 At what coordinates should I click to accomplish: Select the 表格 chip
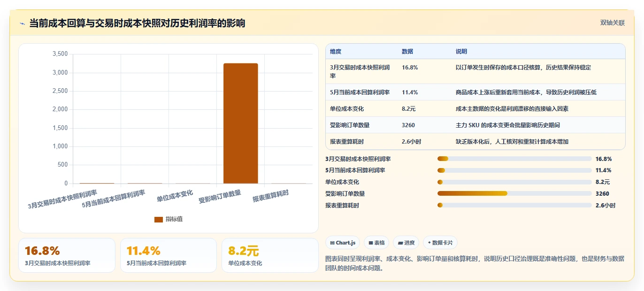pyautogui.click(x=376, y=243)
